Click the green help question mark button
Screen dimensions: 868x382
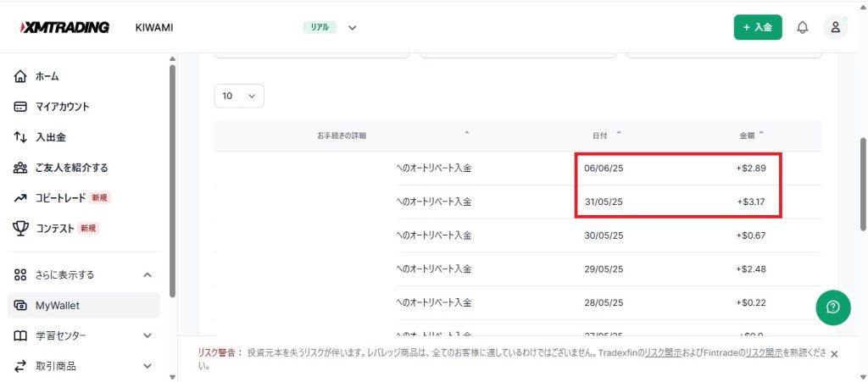(x=832, y=307)
